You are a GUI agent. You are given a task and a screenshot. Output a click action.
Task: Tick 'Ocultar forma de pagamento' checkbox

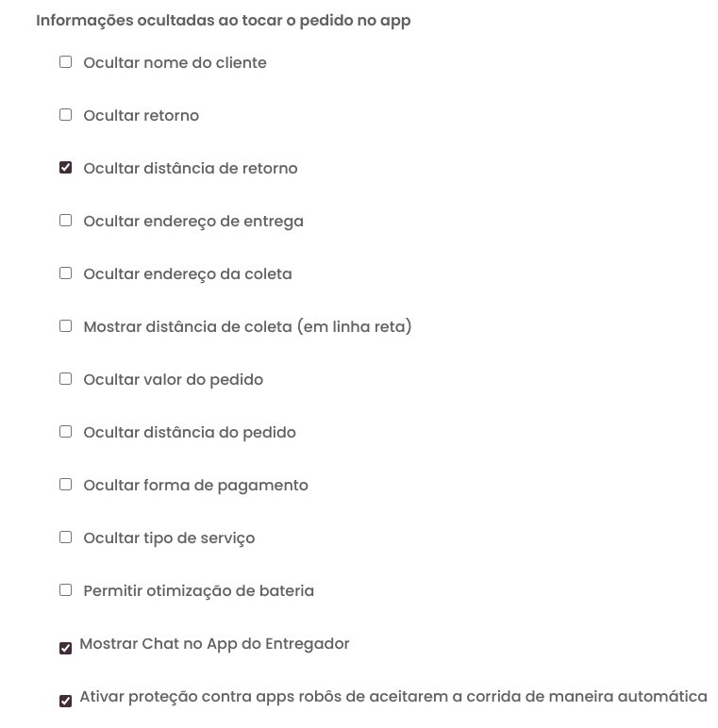click(x=65, y=485)
